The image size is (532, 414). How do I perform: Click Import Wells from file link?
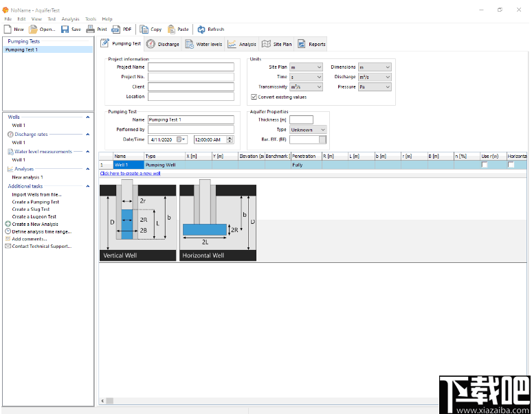click(x=36, y=194)
